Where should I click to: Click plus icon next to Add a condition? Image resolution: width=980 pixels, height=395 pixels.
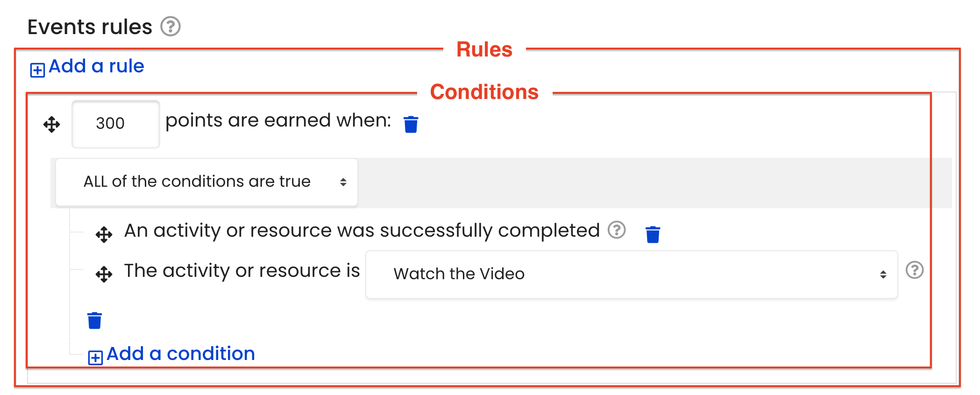(x=95, y=358)
